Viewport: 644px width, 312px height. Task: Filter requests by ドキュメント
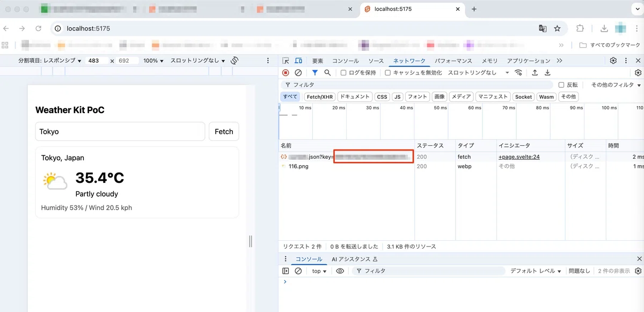355,96
